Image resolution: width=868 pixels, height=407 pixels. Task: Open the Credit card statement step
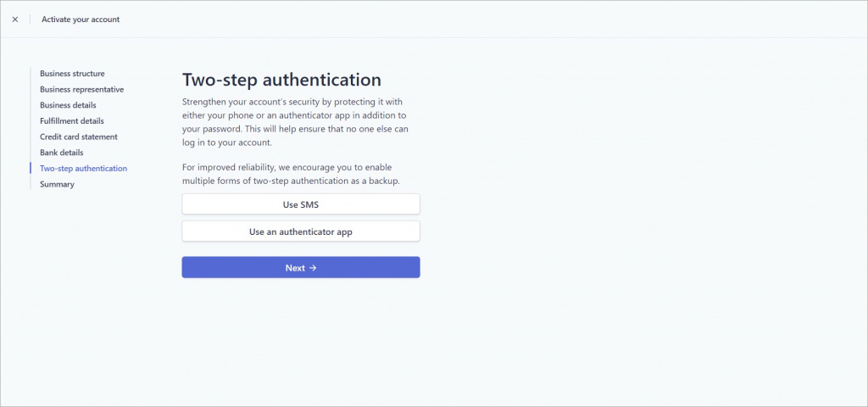[x=79, y=137]
